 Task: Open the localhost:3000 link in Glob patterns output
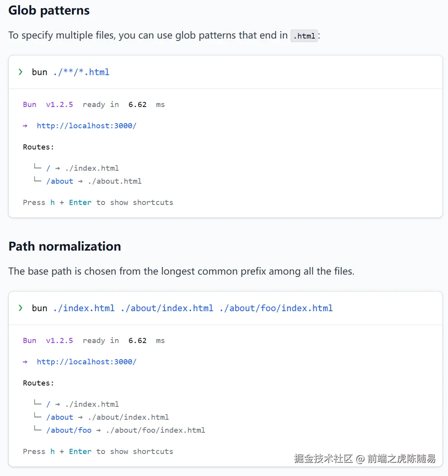pos(87,126)
